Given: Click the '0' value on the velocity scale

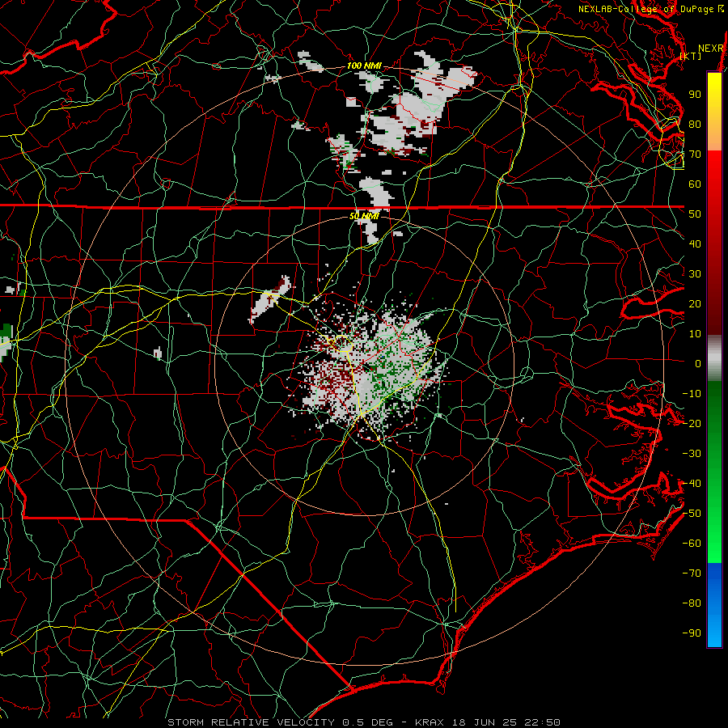Looking at the screenshot, I should click(698, 364).
